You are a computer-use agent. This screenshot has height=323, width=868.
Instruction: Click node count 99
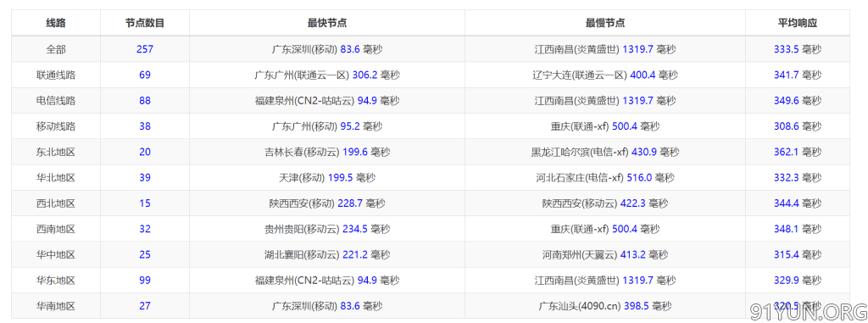coord(144,281)
